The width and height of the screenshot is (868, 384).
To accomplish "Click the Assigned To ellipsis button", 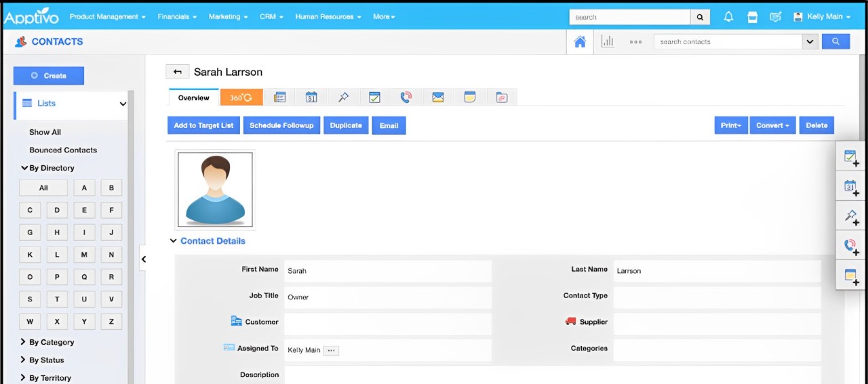I will [331, 350].
